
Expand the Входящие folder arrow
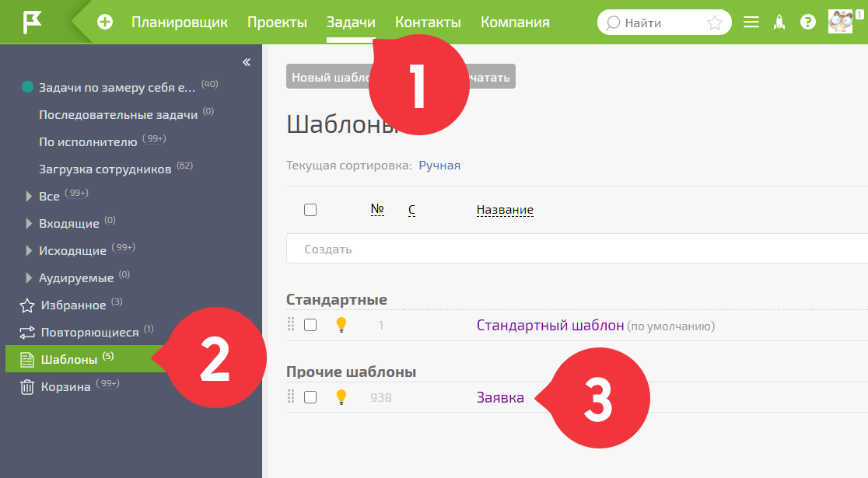tap(29, 224)
